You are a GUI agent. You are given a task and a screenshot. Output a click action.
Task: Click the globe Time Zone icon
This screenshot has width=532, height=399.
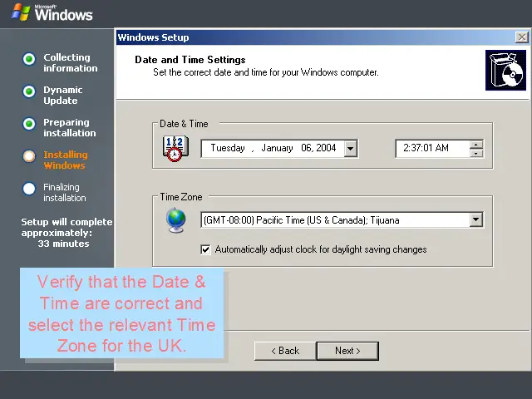(x=175, y=219)
